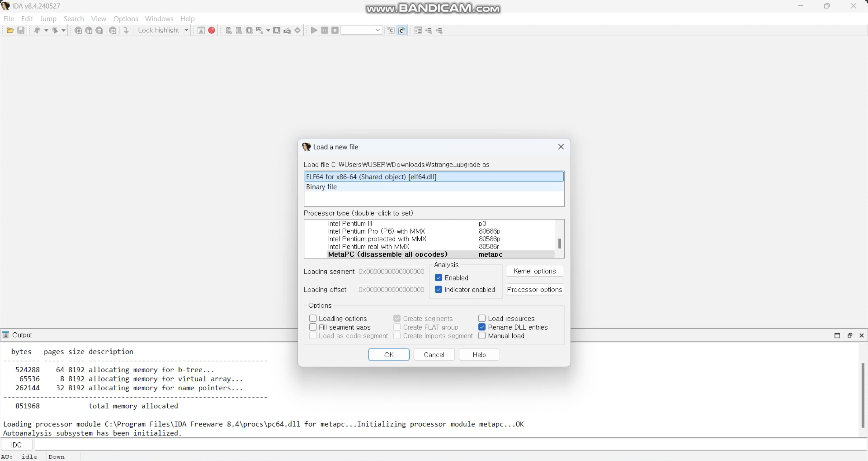Click the Save database toolbar icon
This screenshot has height=461, width=868.
[x=21, y=30]
